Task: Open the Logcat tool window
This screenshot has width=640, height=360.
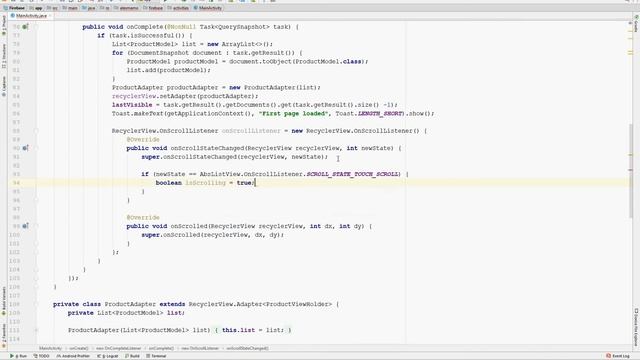Action: point(108,356)
